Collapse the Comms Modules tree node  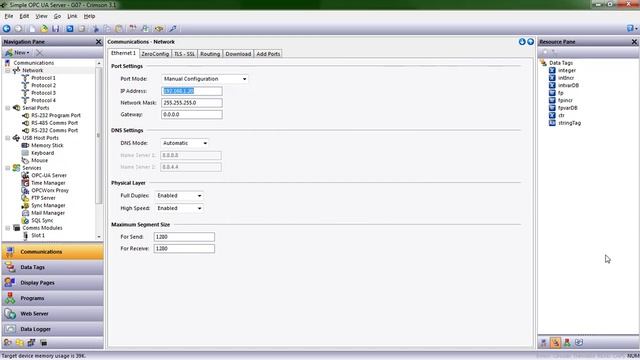tap(8, 228)
